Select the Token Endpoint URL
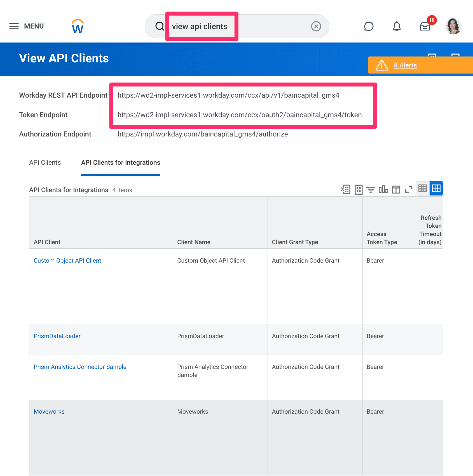The height and width of the screenshot is (476, 473). click(240, 115)
